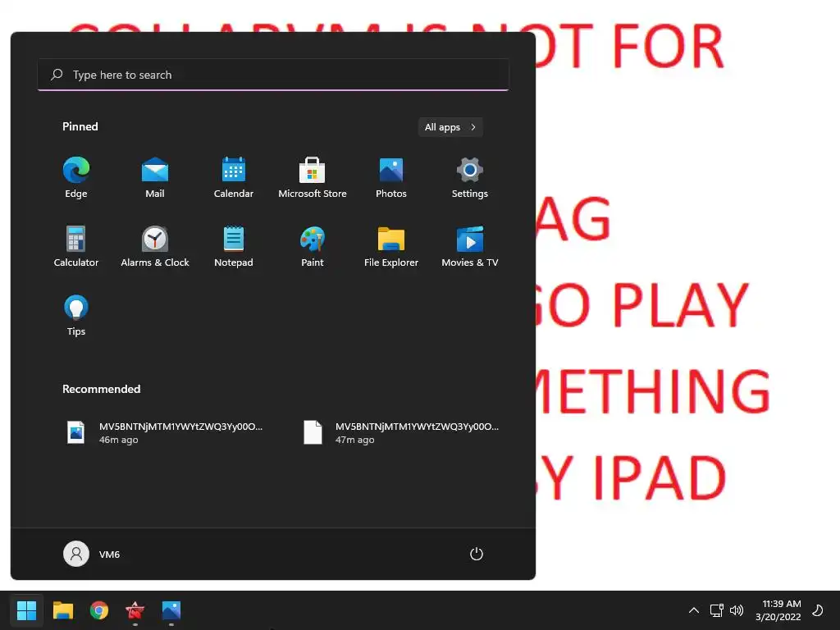840x630 pixels.
Task: Launch the Photos app
Action: tap(391, 178)
